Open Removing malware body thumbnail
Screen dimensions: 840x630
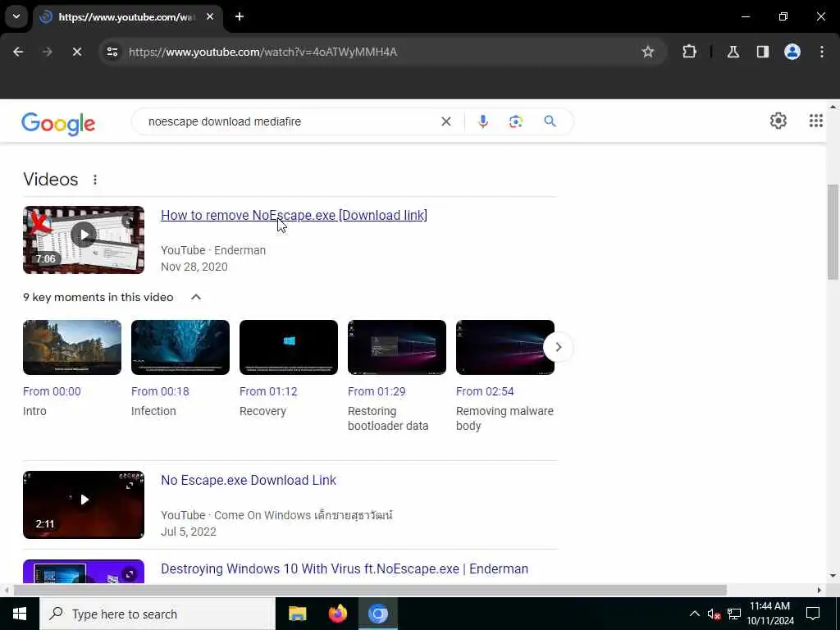tap(505, 347)
